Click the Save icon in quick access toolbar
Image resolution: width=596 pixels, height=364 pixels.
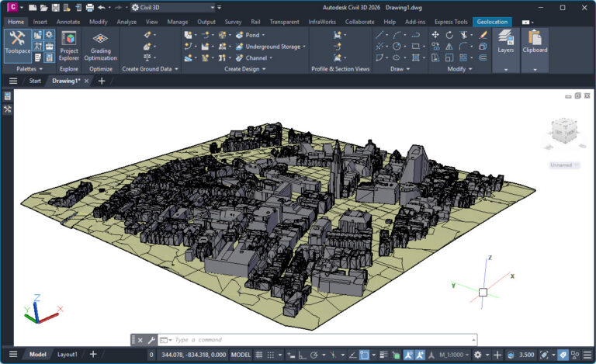pyautogui.click(x=56, y=7)
